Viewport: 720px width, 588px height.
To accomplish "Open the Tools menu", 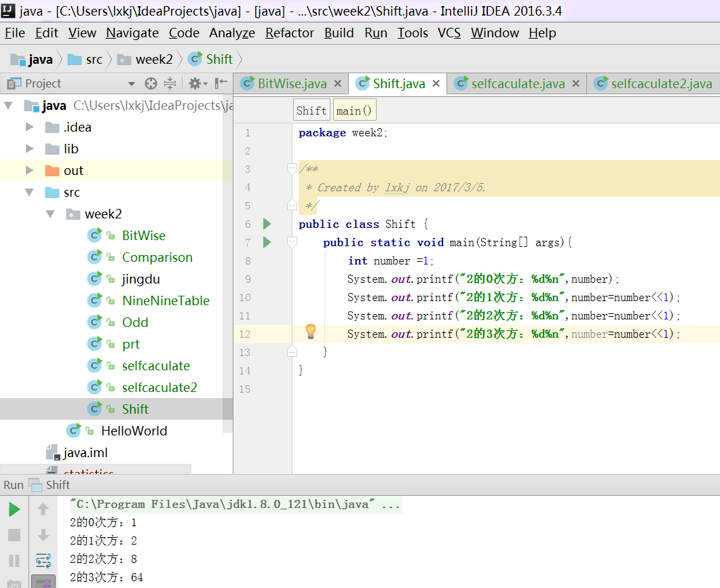I will click(x=413, y=33).
